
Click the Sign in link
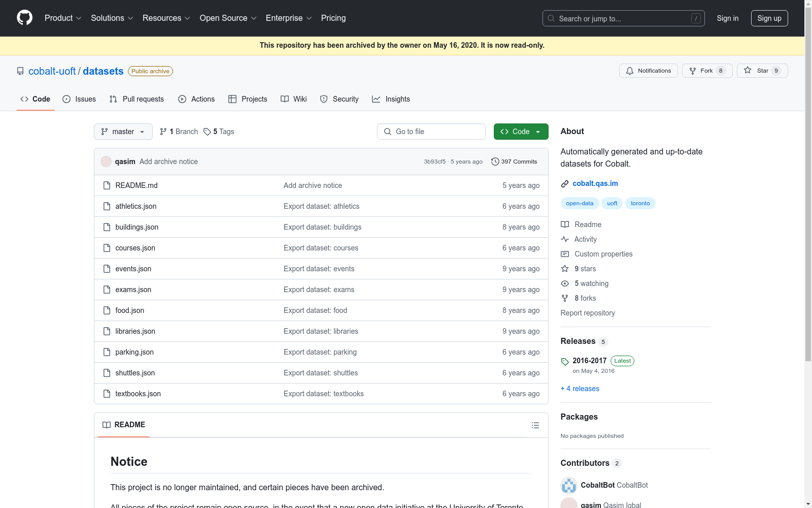point(728,18)
